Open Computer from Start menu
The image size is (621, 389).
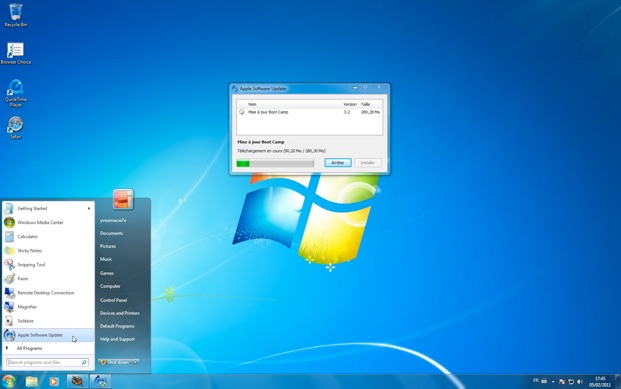(x=110, y=286)
